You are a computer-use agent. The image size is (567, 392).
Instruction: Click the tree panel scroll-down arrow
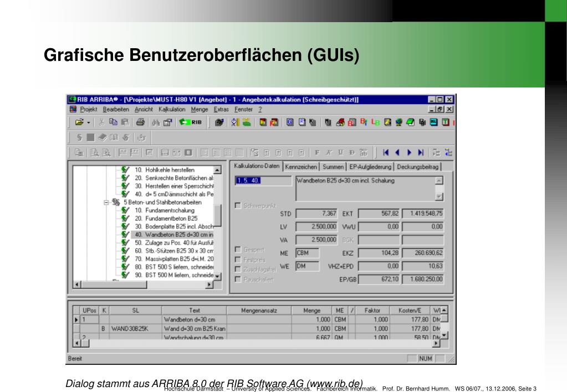tap(217, 276)
